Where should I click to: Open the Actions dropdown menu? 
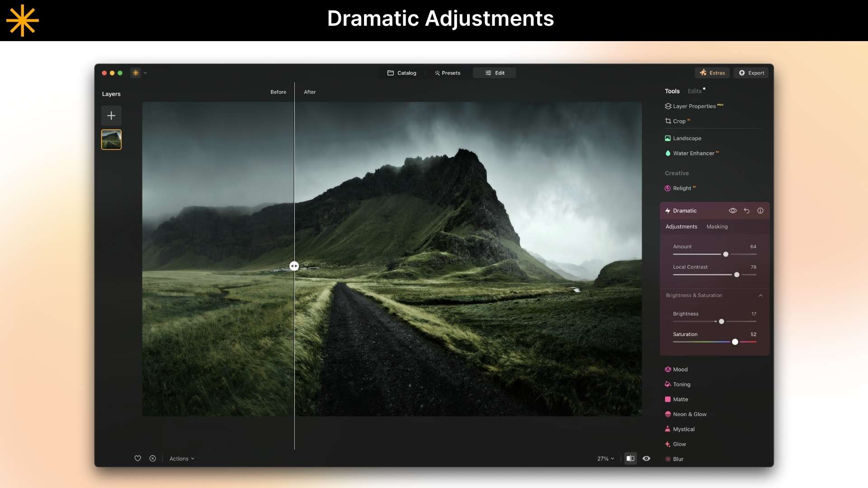pos(182,459)
